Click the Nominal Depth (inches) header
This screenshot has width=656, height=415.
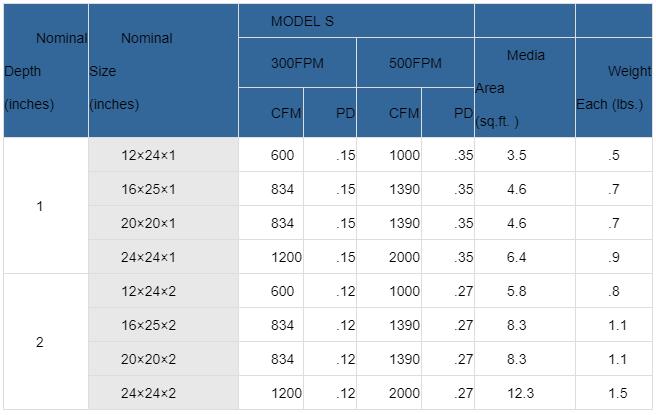[46, 71]
